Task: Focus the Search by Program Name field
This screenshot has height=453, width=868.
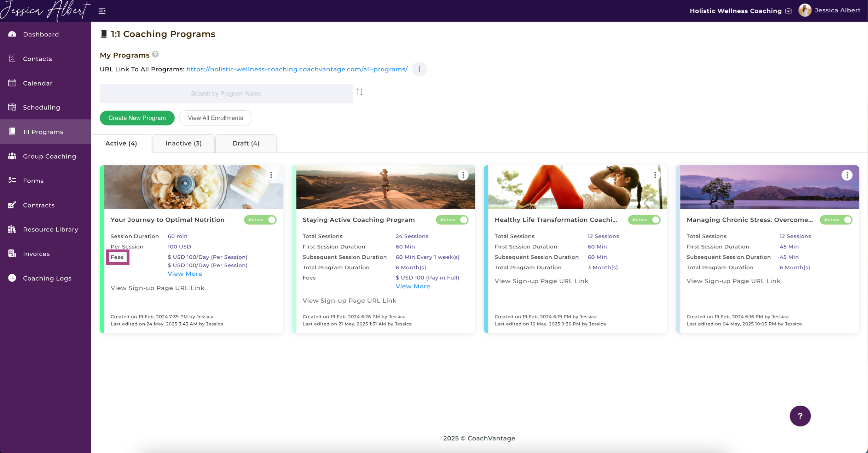Action: click(226, 94)
